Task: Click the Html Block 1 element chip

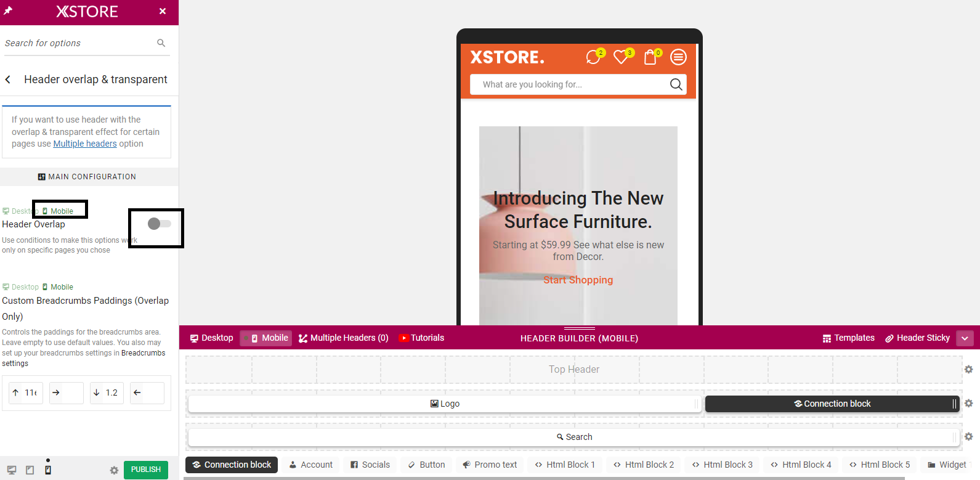Action: pyautogui.click(x=565, y=465)
